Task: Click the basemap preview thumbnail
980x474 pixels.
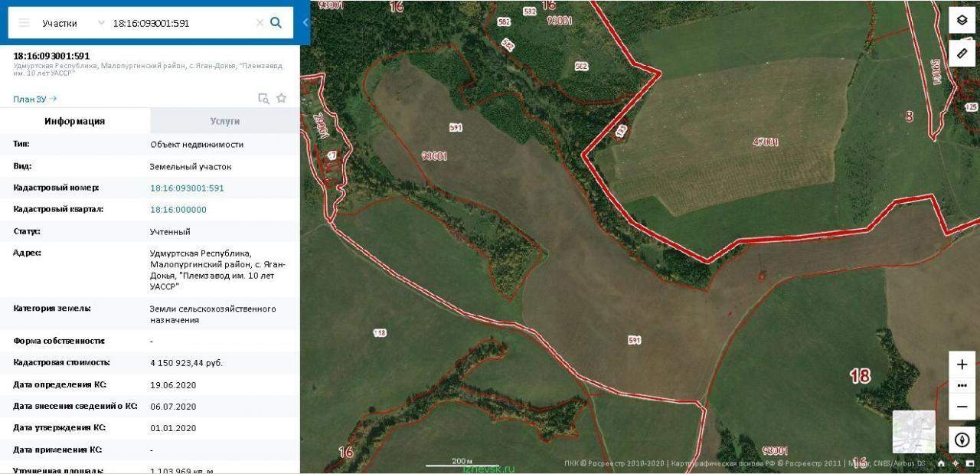Action: click(913, 432)
